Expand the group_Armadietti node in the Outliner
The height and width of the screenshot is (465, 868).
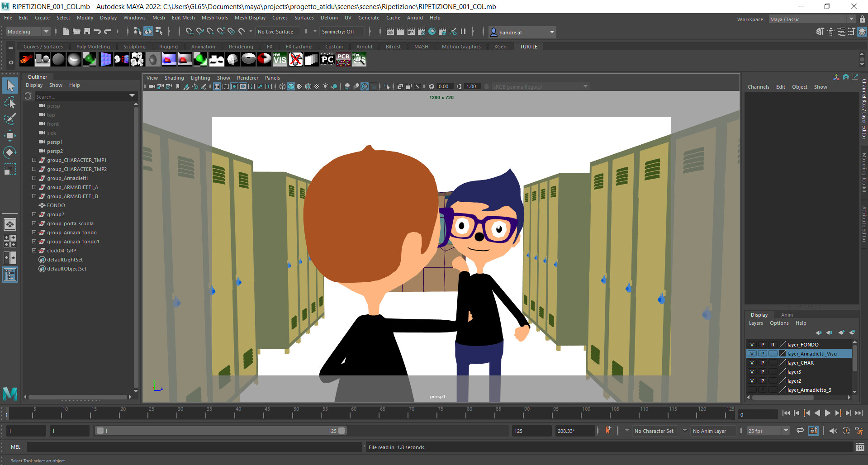[x=34, y=178]
